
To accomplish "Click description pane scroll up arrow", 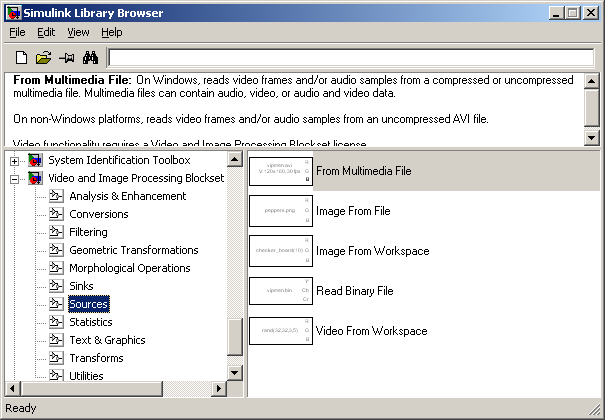I will (591, 81).
